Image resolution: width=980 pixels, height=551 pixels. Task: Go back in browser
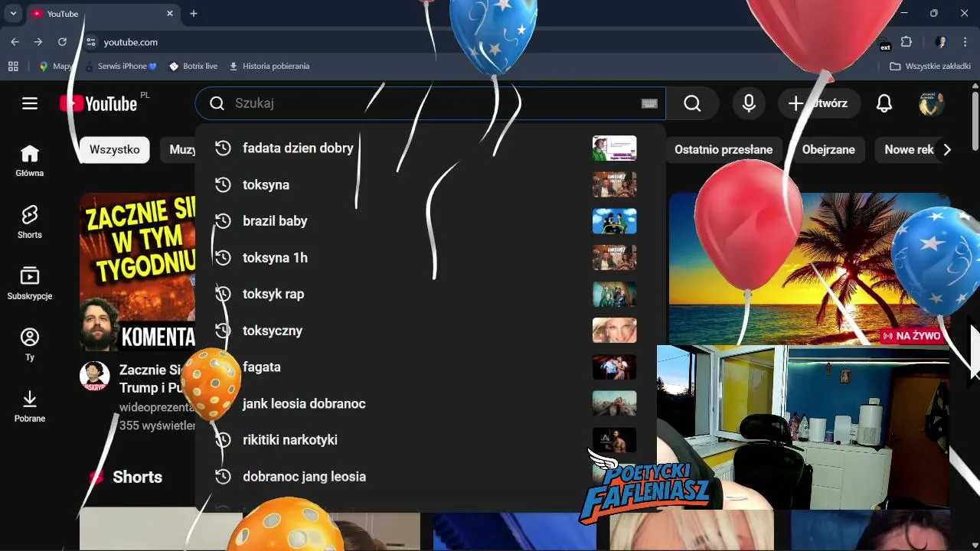point(15,42)
